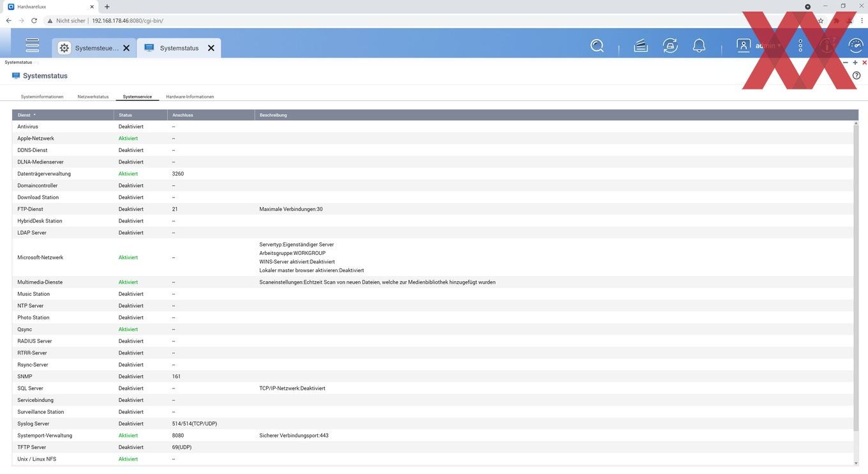Select the FTP-Dienst row
Image resolution: width=868 pixels, height=474 pixels.
(433, 209)
